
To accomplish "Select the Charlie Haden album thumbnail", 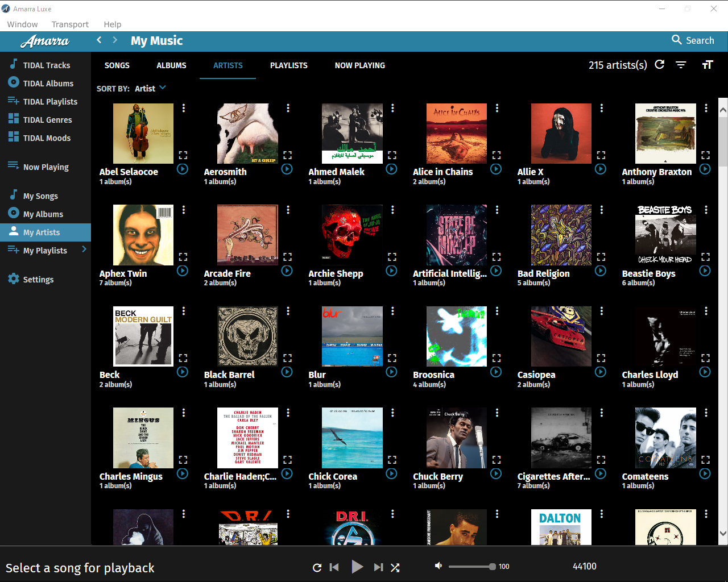I will pos(247,438).
